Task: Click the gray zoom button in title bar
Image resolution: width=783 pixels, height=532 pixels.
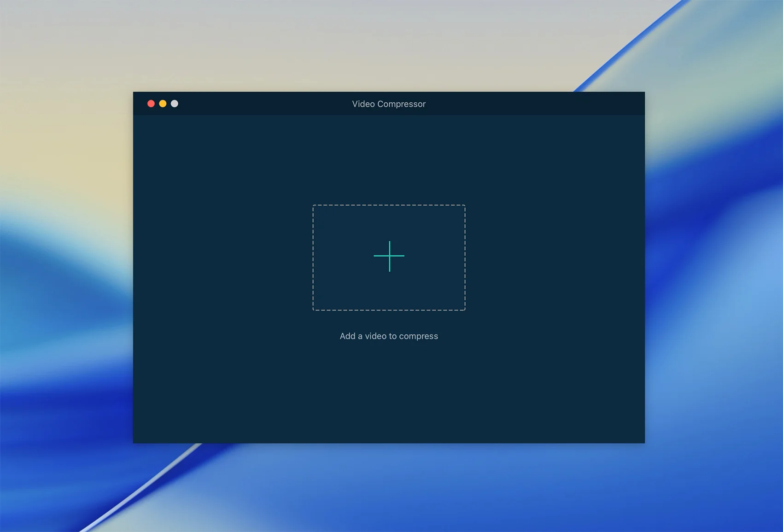Action: pos(175,104)
